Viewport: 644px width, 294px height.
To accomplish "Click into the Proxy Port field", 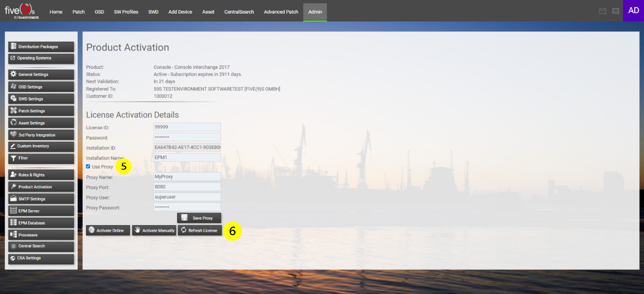I will [x=187, y=187].
